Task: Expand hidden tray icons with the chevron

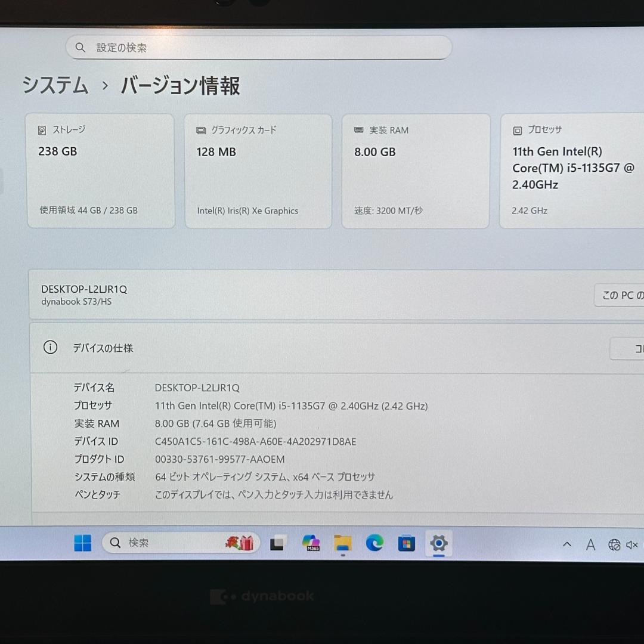Action: click(x=567, y=544)
